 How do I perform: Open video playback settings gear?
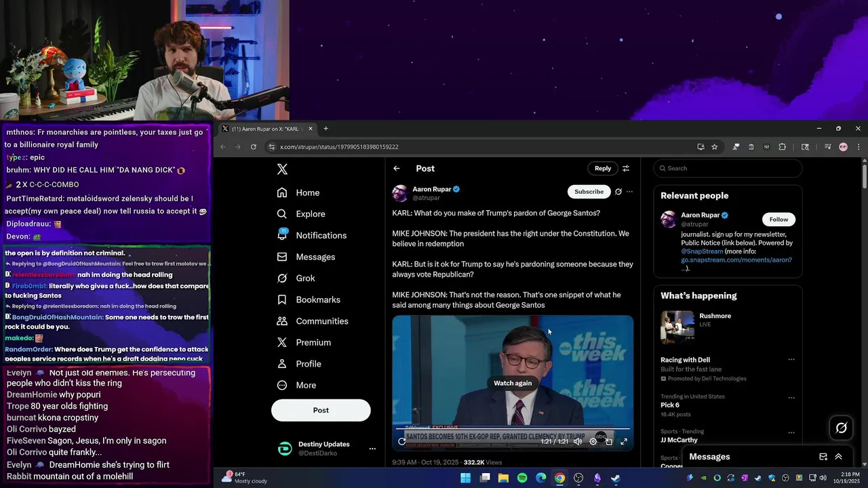coord(593,442)
